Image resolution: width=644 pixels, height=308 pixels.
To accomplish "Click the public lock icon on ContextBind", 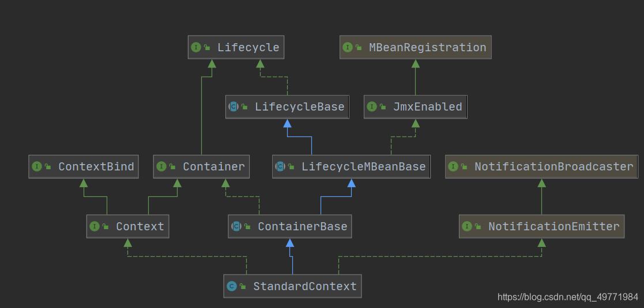I will [48, 167].
